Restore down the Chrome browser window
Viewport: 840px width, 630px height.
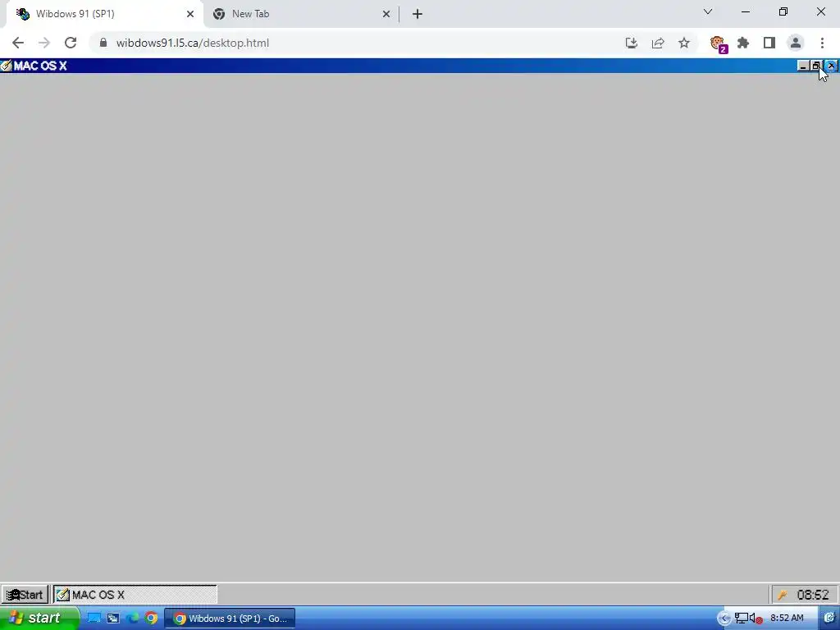783,11
